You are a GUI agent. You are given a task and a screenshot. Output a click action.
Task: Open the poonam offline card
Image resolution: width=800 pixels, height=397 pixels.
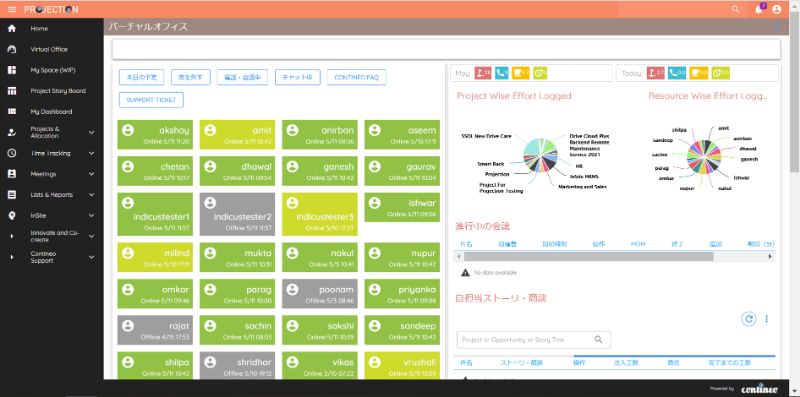320,294
